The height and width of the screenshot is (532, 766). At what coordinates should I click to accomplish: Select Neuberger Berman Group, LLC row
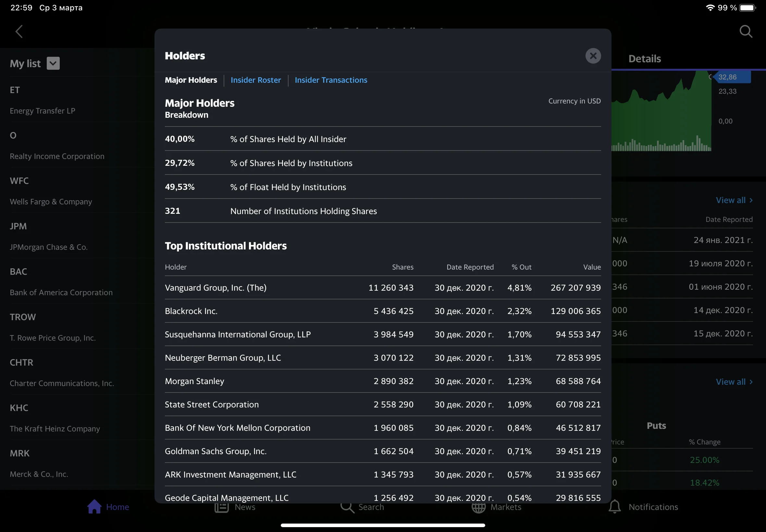(x=382, y=357)
